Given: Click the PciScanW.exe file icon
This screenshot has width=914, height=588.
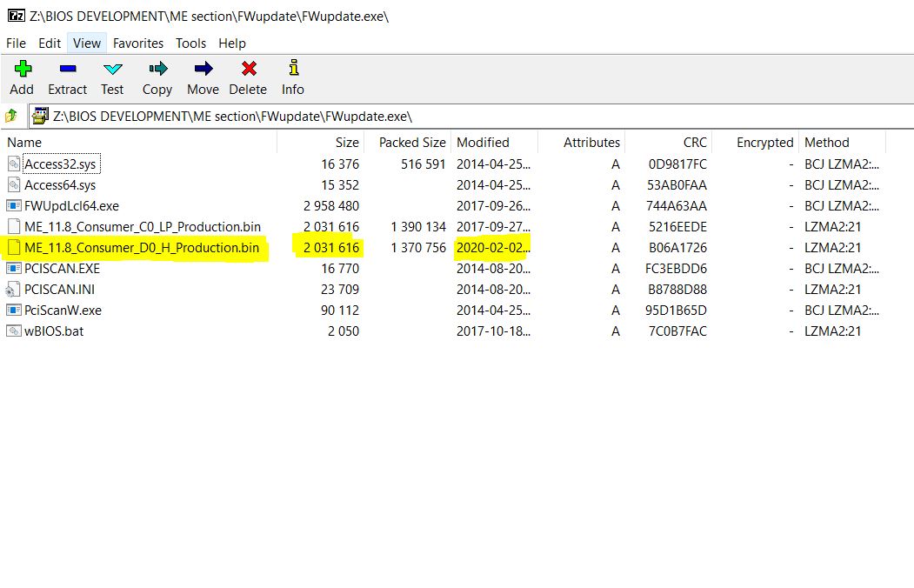Looking at the screenshot, I should point(14,310).
